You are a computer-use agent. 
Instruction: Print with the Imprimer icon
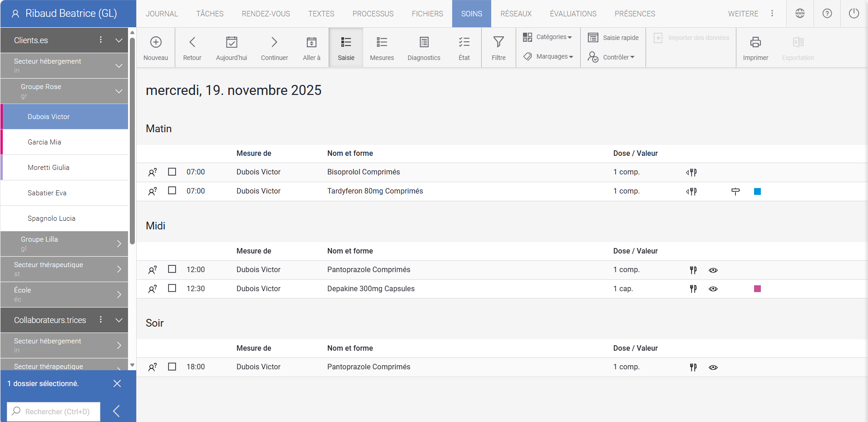[x=755, y=42]
